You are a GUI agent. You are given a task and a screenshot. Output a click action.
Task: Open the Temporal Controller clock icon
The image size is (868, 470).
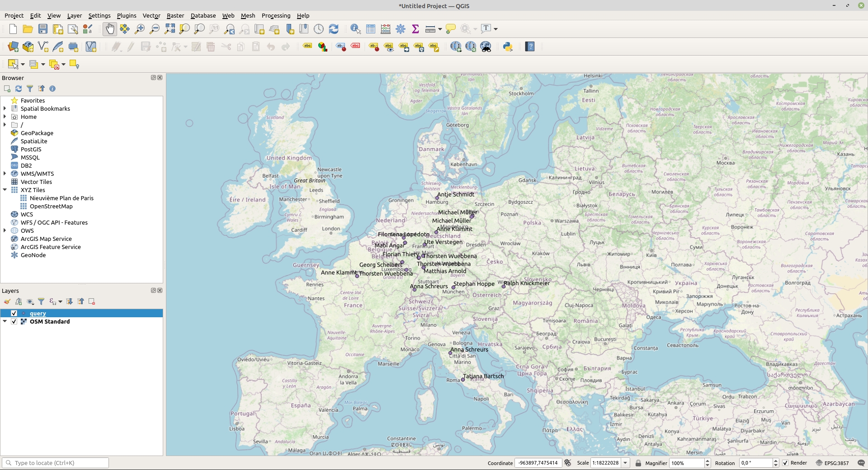click(x=319, y=29)
